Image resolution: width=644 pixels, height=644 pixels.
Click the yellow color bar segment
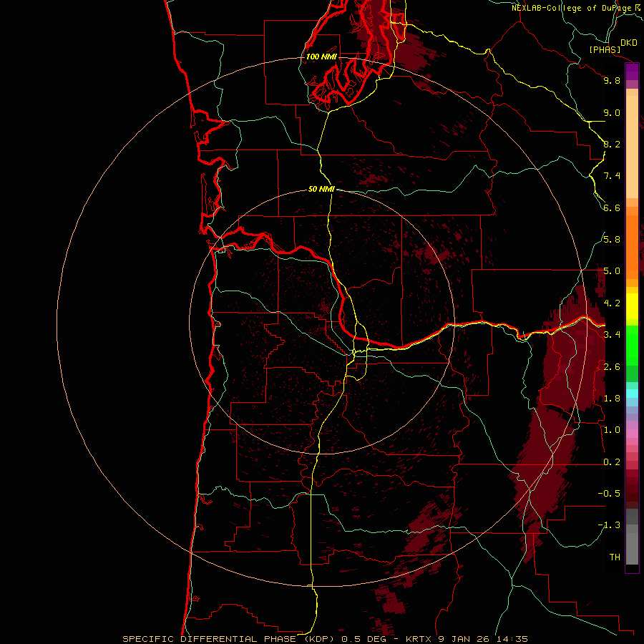tap(632, 306)
